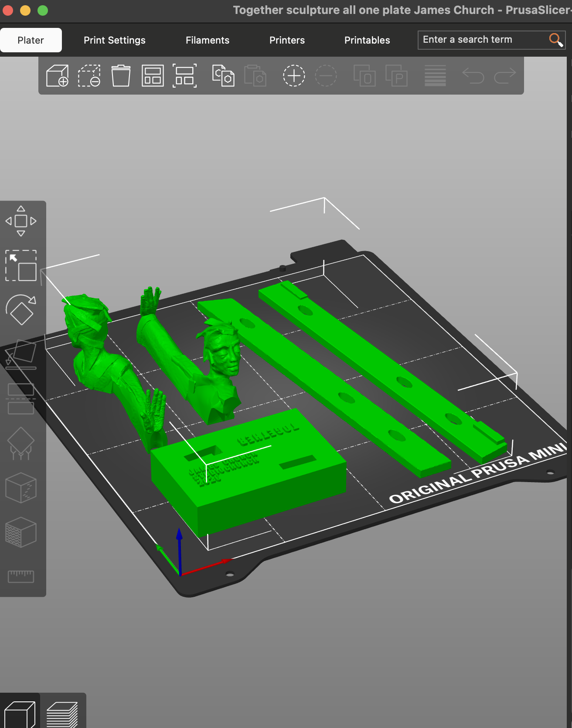The height and width of the screenshot is (728, 572).
Task: Click Split to objects icon
Action: pos(364,76)
